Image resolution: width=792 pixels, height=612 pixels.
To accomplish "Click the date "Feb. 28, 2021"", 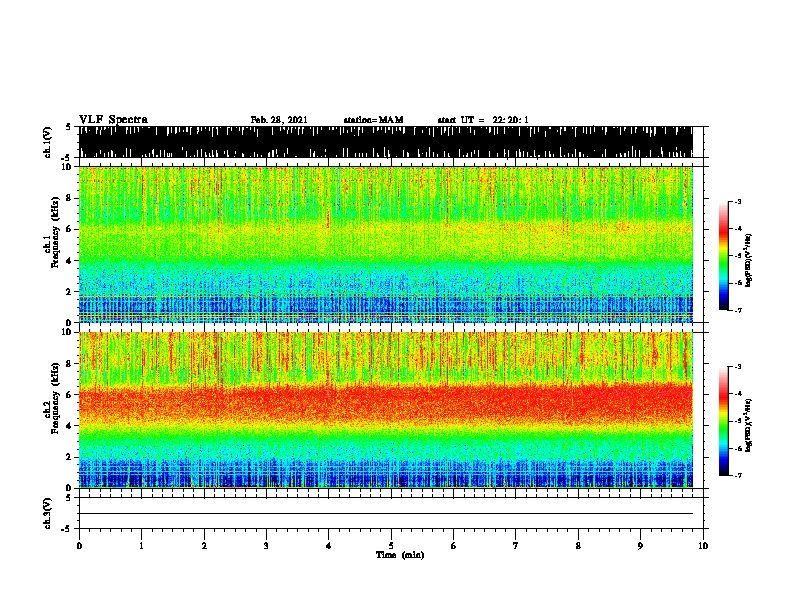I will click(x=279, y=120).
